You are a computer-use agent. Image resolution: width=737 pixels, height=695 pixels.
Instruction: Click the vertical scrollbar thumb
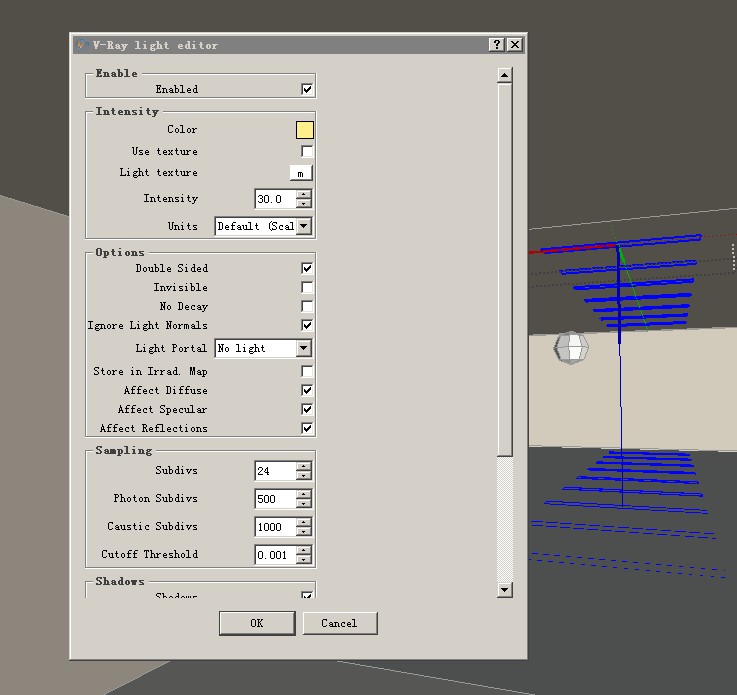coord(504,270)
